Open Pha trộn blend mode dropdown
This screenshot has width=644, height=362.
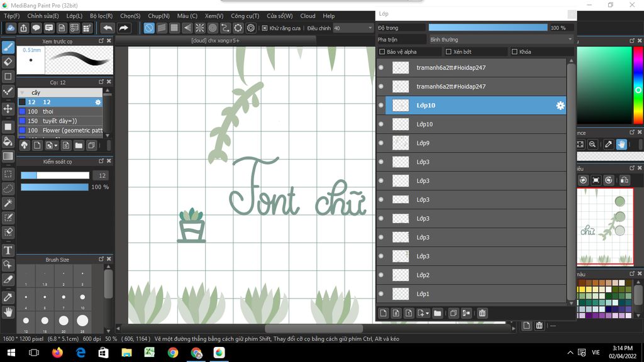[501, 40]
